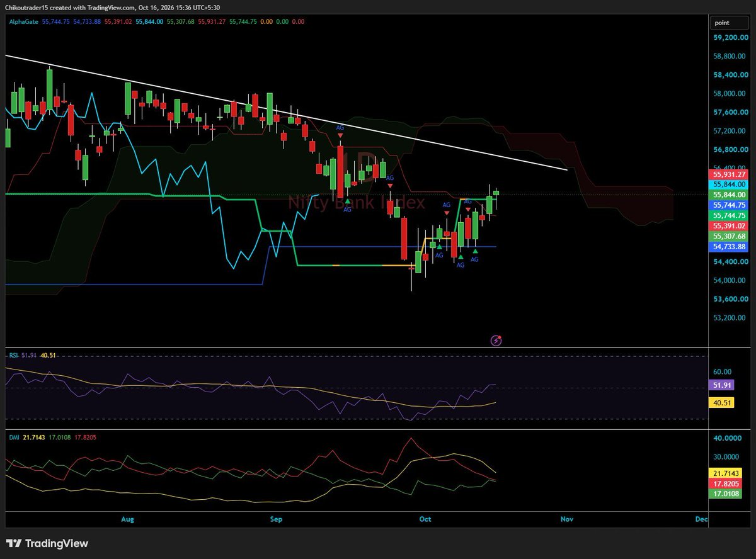Click the 57,200.00 price axis label
The image size is (756, 559).
pos(730,131)
